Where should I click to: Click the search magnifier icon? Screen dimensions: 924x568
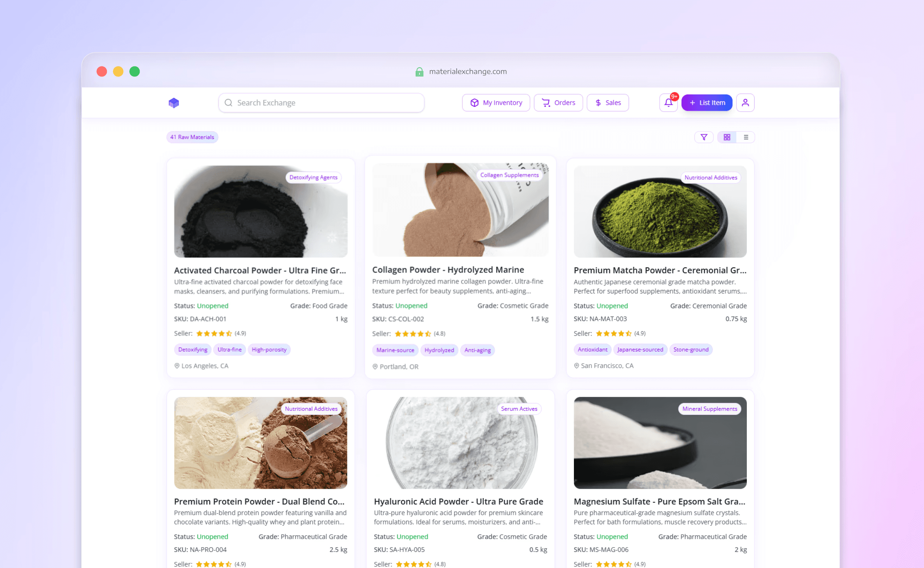pyautogui.click(x=228, y=103)
